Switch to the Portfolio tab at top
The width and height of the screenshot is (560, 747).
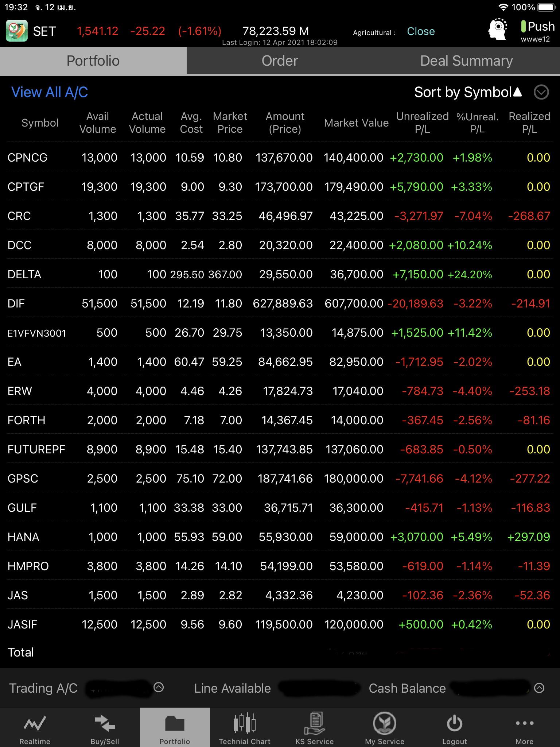(93, 61)
